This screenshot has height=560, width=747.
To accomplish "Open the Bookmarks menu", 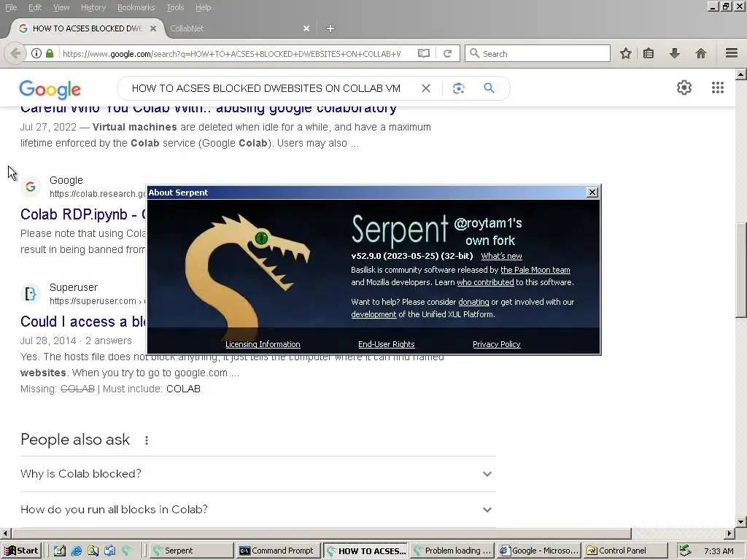I will (136, 7).
